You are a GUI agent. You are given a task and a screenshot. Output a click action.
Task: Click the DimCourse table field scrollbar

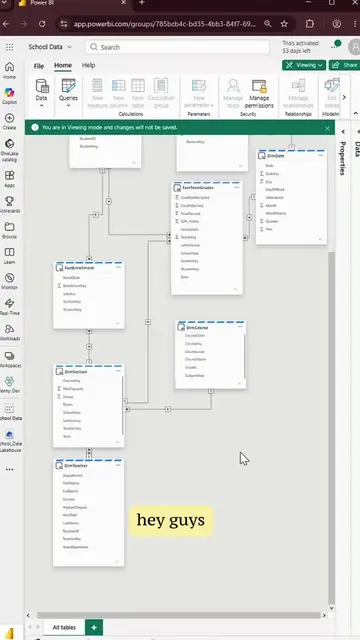click(x=244, y=356)
